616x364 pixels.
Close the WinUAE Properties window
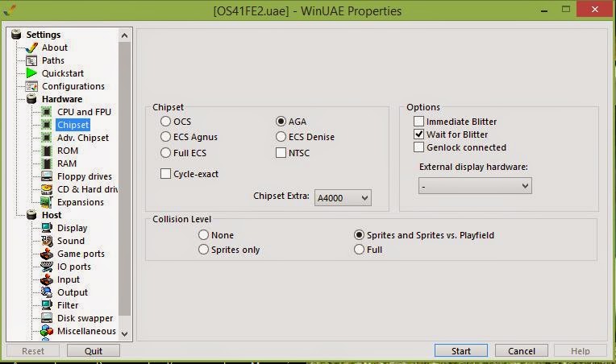click(x=595, y=10)
